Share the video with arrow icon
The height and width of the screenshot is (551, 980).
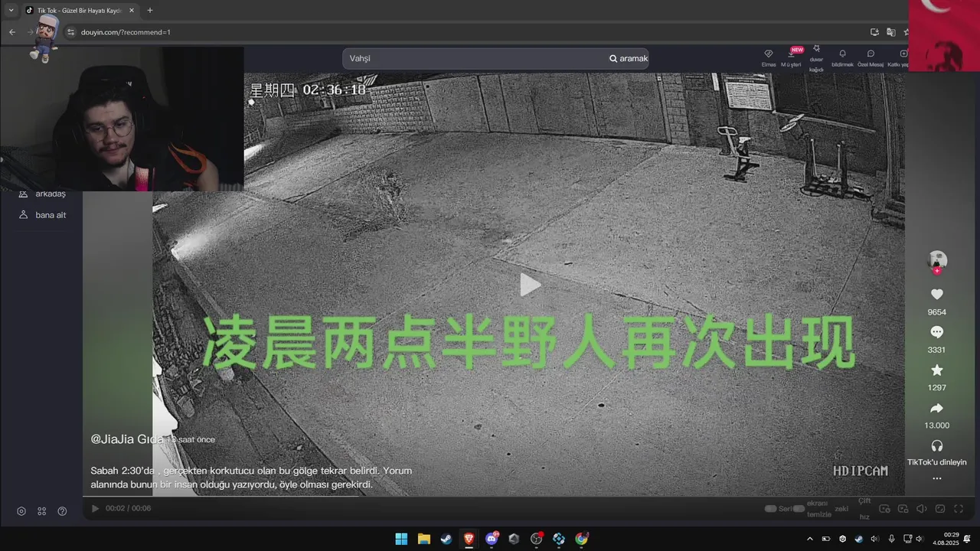(936, 408)
